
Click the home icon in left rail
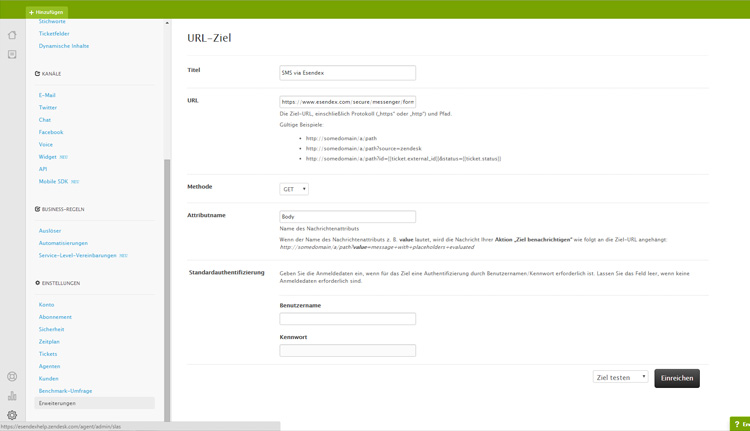click(x=12, y=35)
